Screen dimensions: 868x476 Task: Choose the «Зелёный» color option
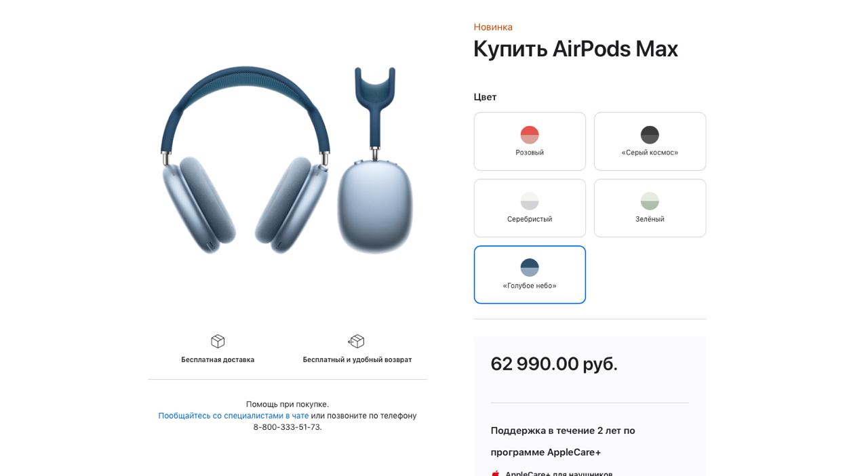click(x=650, y=207)
